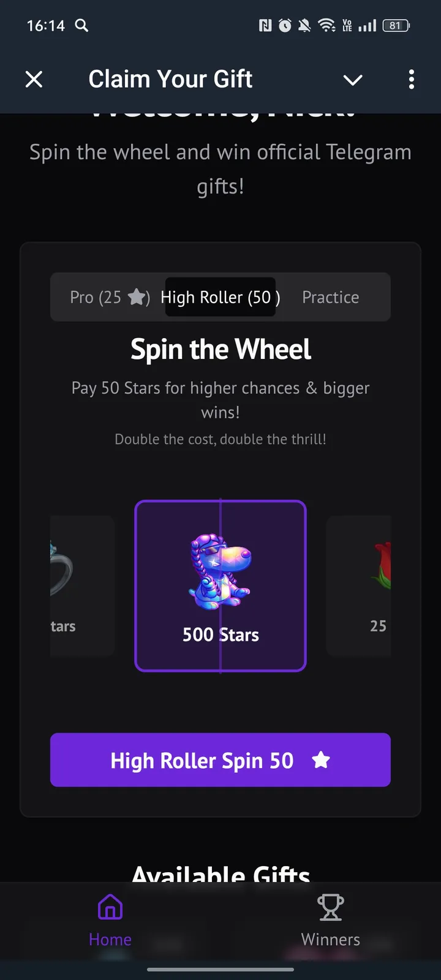Tap the 500 Stars prize card

[221, 586]
